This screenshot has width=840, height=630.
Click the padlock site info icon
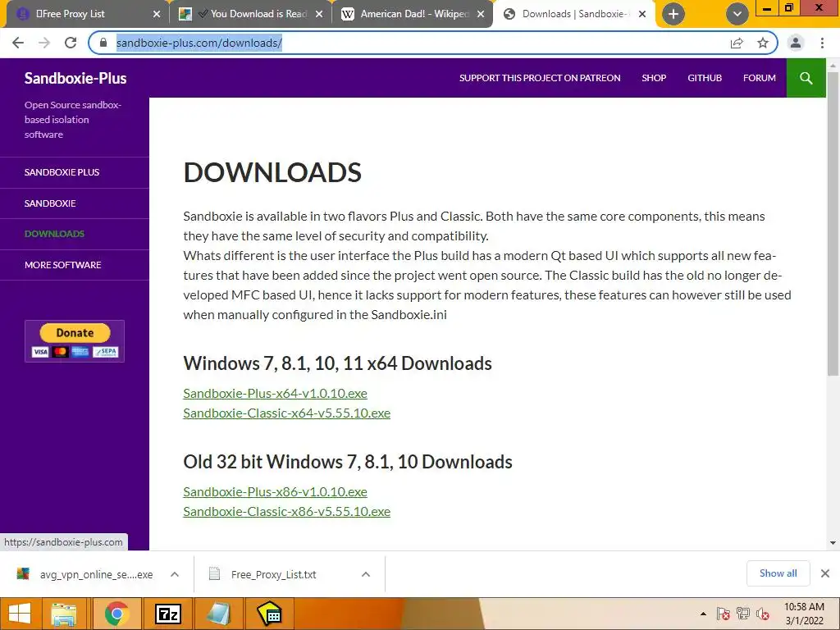tap(103, 43)
